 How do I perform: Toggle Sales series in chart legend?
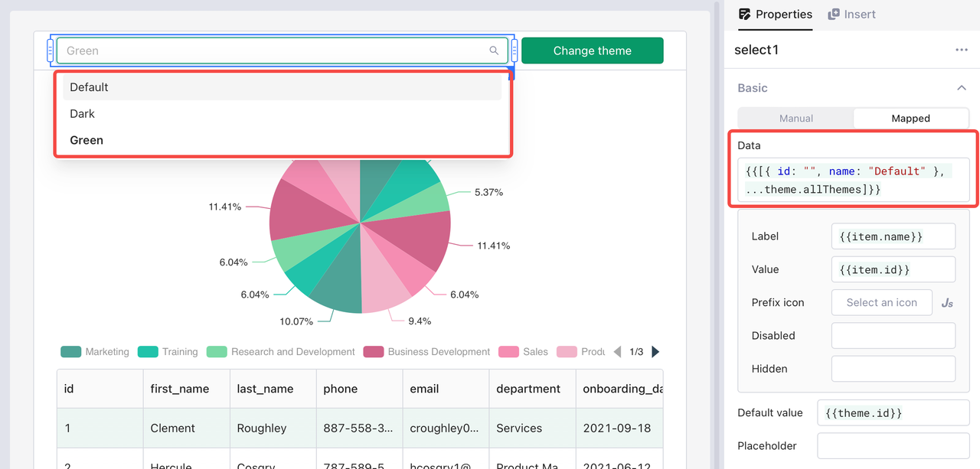click(x=523, y=352)
